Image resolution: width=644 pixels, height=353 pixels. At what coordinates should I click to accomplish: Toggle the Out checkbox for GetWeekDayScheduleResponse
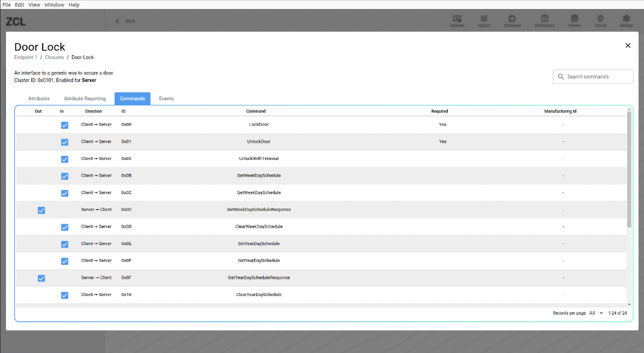click(41, 210)
